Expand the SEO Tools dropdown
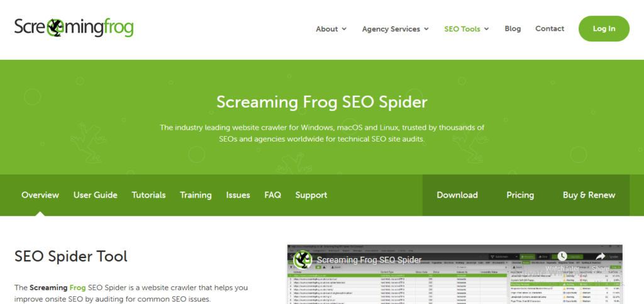The image size is (644, 304). point(467,29)
